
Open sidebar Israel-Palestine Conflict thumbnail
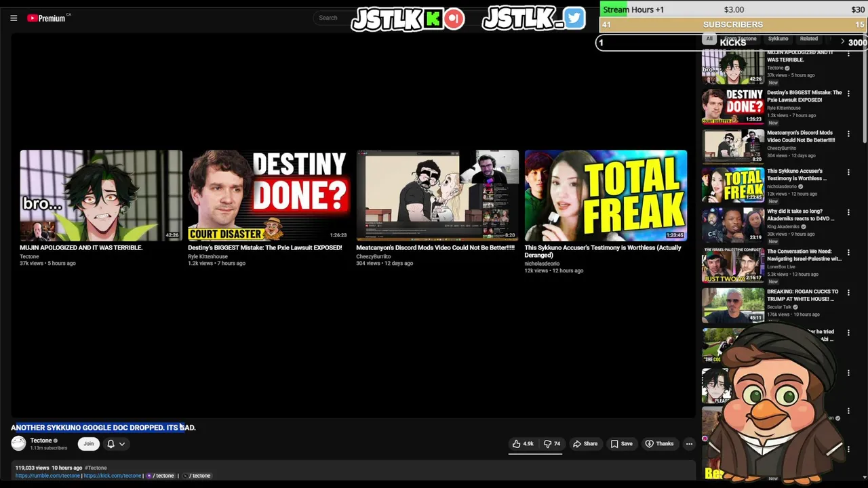click(x=733, y=265)
